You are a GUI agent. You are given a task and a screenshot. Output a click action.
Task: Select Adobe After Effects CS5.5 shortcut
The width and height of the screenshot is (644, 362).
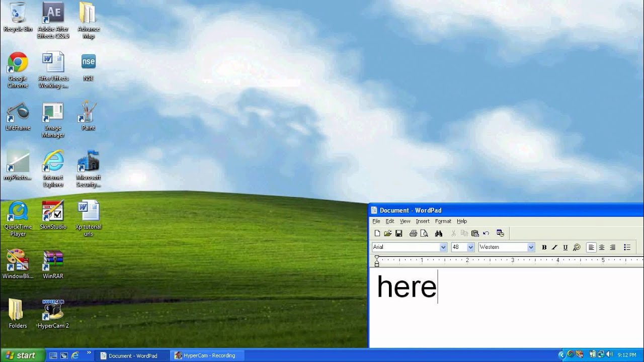coord(53,20)
